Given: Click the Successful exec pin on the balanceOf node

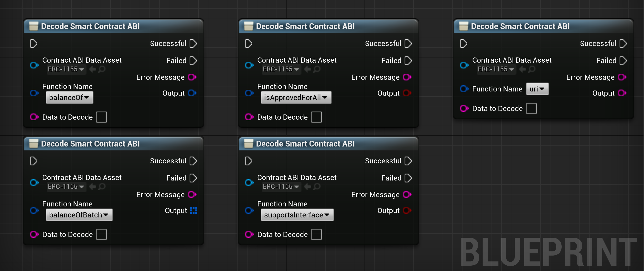Looking at the screenshot, I should click(x=193, y=43).
